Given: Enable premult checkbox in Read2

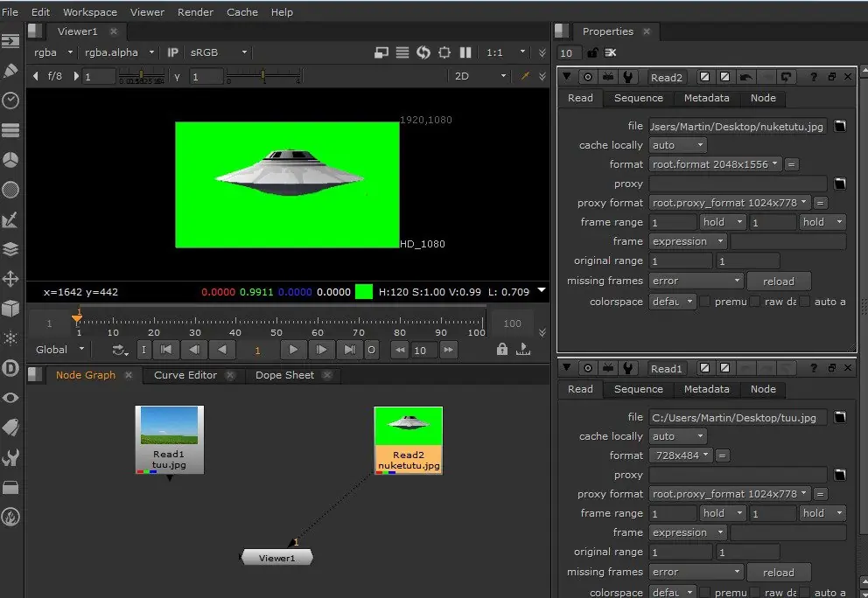Looking at the screenshot, I should pyautogui.click(x=705, y=302).
